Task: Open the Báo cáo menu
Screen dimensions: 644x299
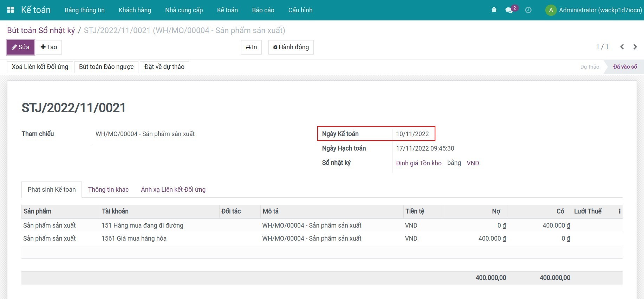Action: pos(263,10)
